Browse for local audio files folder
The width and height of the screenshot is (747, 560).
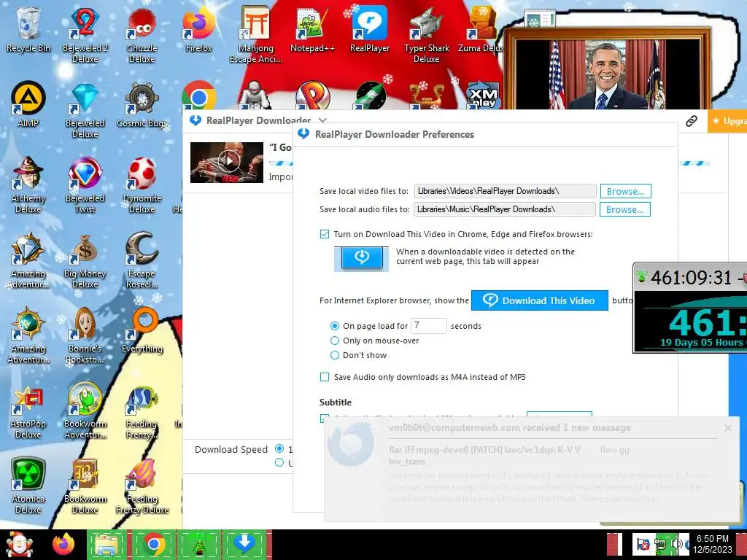(624, 209)
